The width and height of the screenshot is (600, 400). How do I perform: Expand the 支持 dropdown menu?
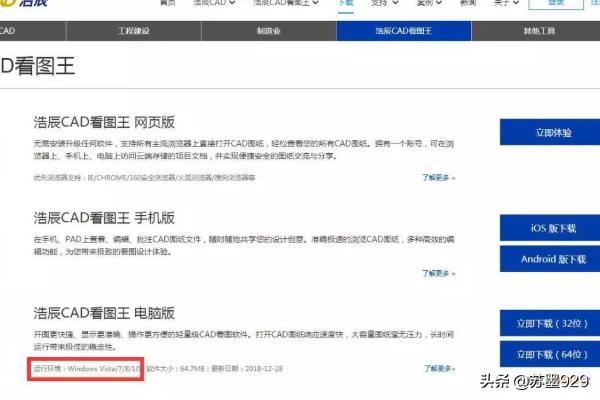coord(385,3)
